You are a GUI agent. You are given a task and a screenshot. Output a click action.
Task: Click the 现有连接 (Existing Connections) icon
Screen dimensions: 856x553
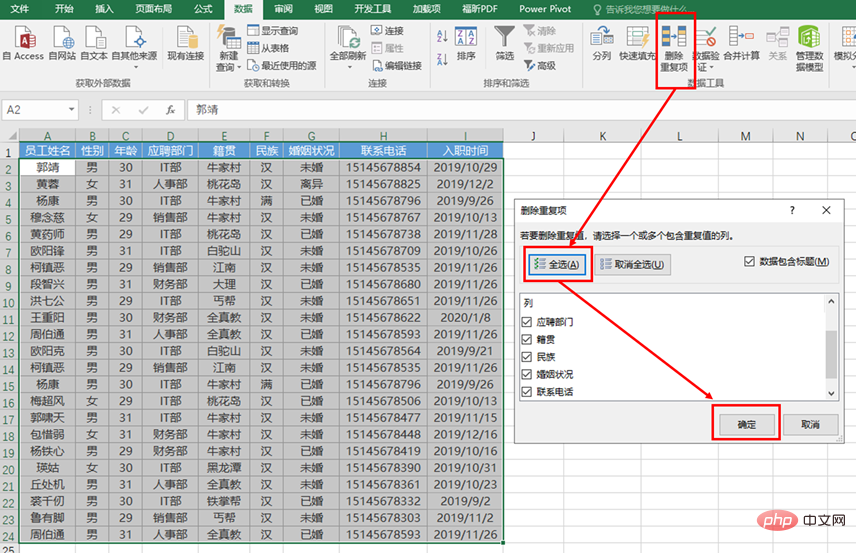(185, 43)
